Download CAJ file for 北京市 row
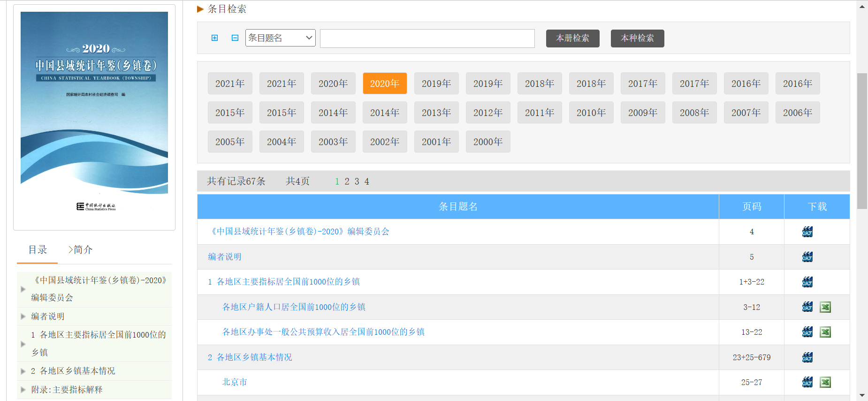The width and height of the screenshot is (868, 401). (x=807, y=382)
